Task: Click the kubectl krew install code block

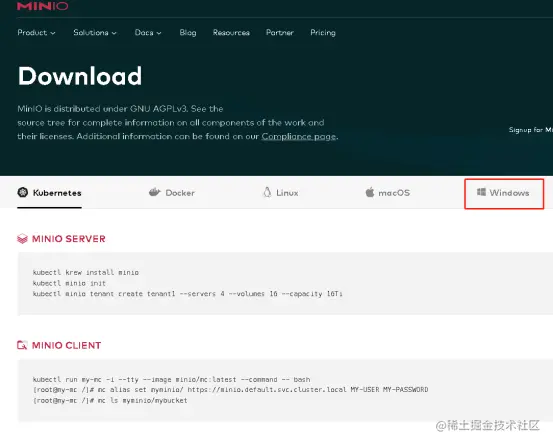Action: pyautogui.click(x=285, y=284)
